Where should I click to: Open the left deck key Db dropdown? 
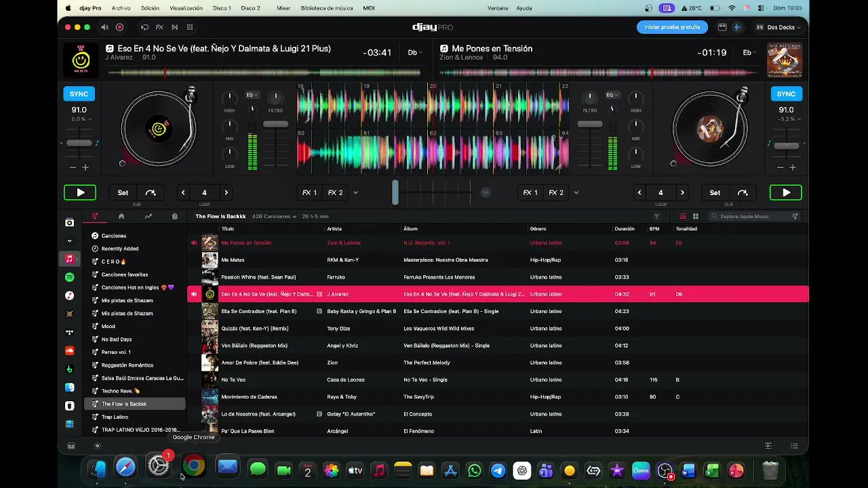pos(414,52)
